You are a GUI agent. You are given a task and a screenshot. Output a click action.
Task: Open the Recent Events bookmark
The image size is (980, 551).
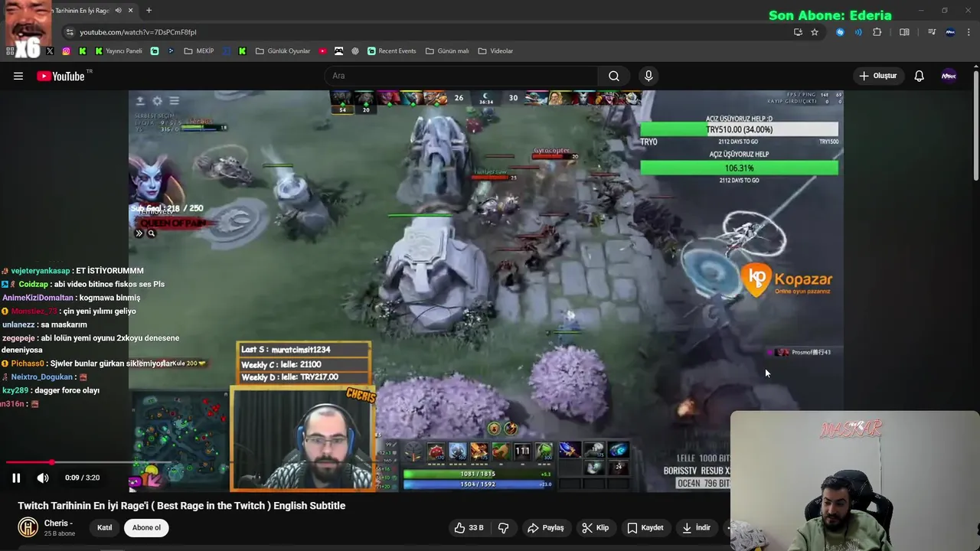[x=391, y=51]
